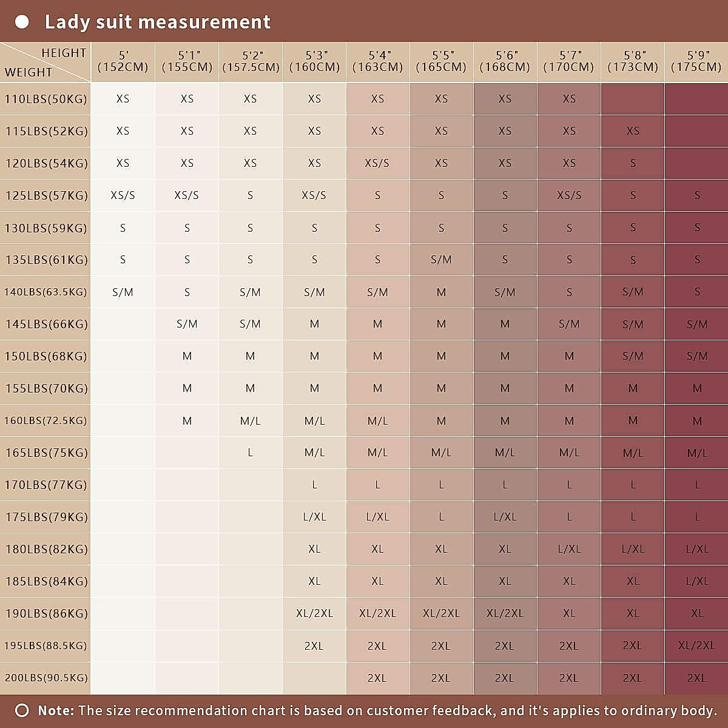Screen dimensions: 728x728
Task: Select the 200LBS(90.5KG) weight row label
Action: 45,678
